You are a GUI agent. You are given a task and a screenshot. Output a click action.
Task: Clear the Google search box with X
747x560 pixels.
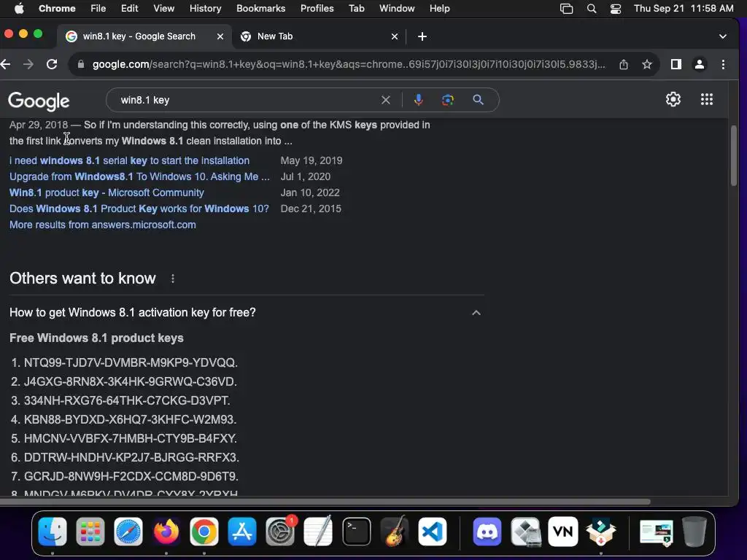coord(385,100)
